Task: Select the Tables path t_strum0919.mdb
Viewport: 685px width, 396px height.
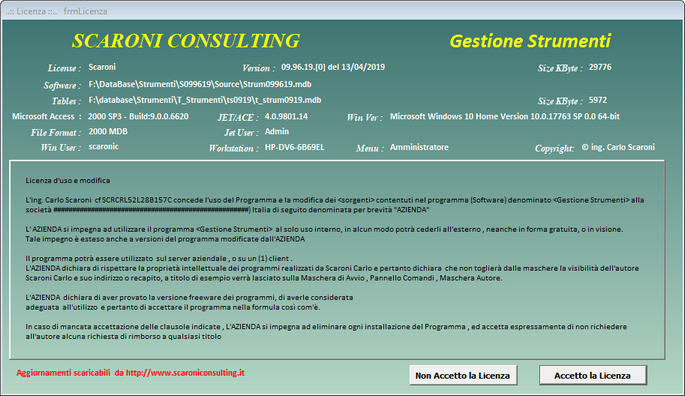Action: 205,100
